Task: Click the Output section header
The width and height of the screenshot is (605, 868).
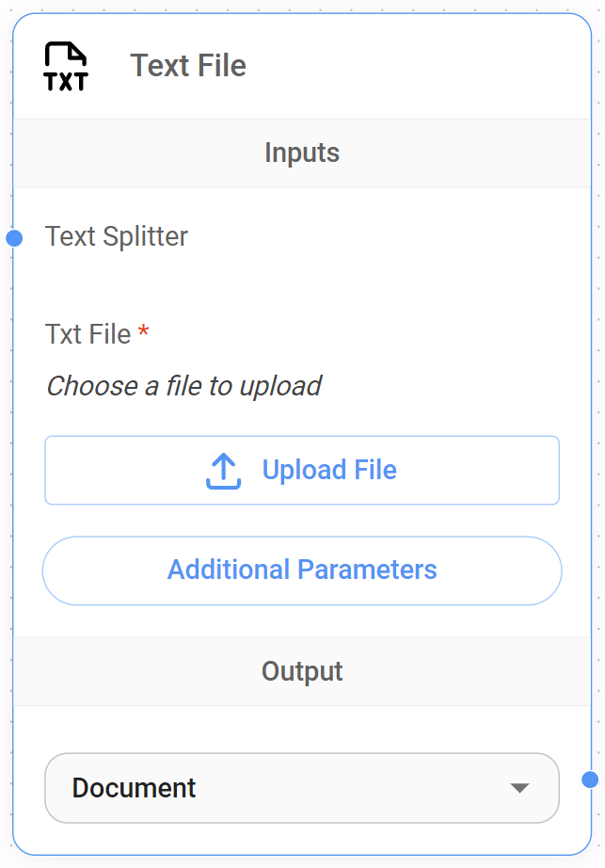Action: (302, 670)
